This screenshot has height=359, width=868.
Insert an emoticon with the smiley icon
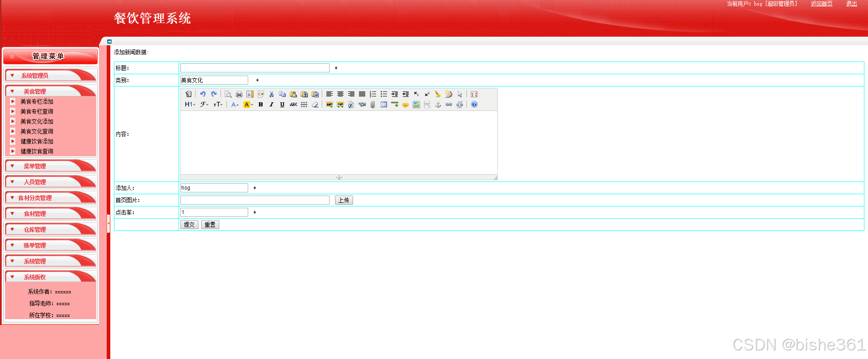(x=406, y=105)
